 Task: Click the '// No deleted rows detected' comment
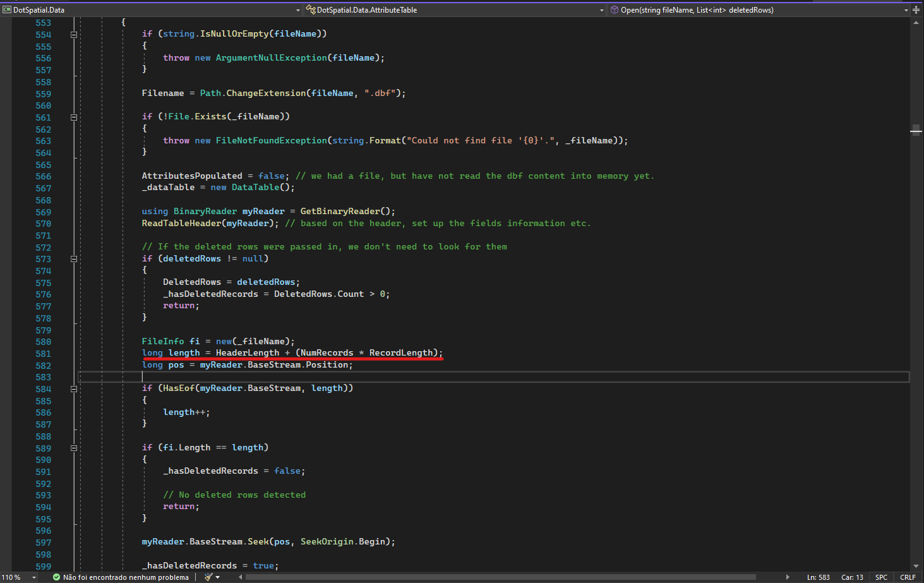coord(234,495)
